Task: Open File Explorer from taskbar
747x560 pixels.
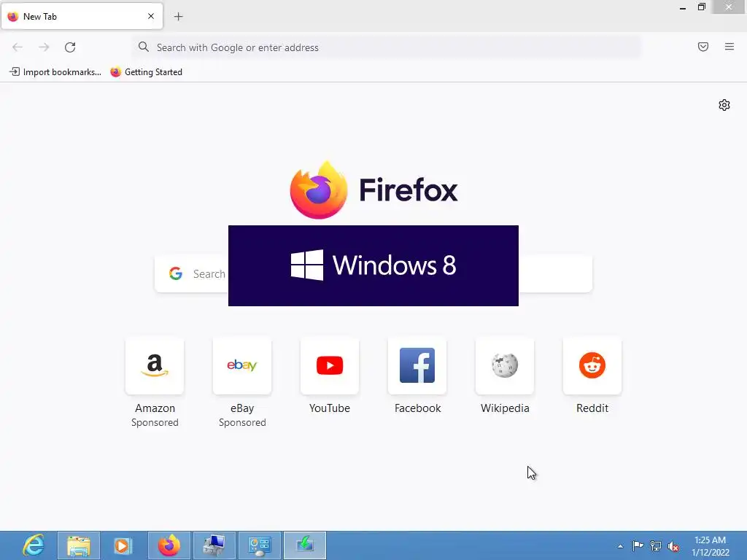Action: [x=79, y=545]
